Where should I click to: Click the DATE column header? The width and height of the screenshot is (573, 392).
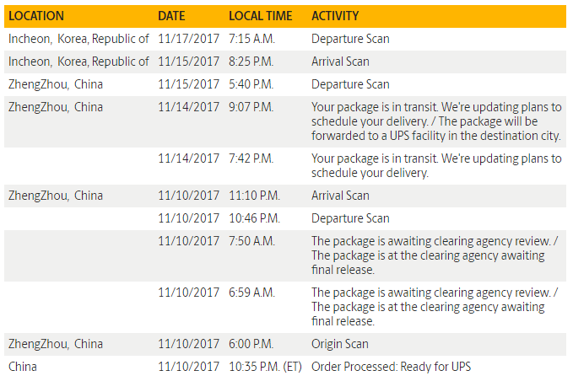[172, 16]
